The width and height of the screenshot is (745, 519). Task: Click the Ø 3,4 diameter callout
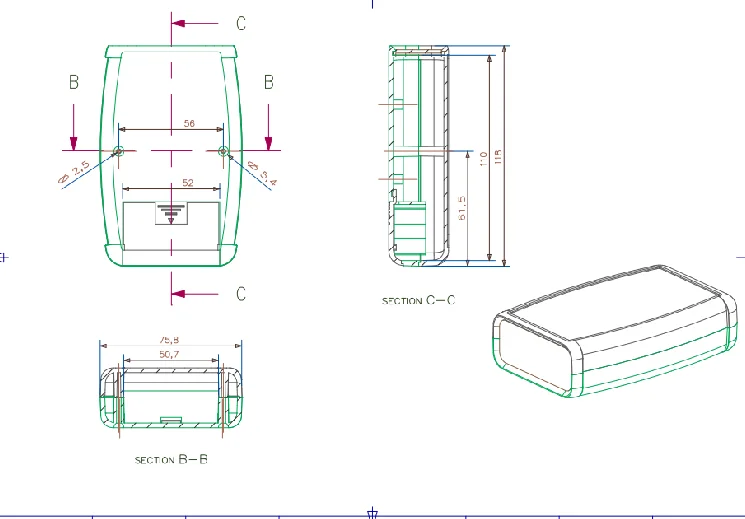[264, 173]
